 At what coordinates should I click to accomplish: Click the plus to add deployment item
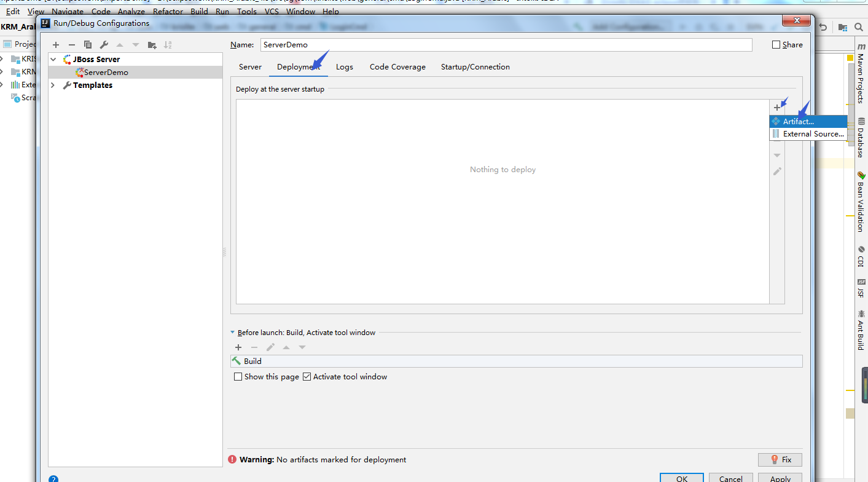point(777,108)
